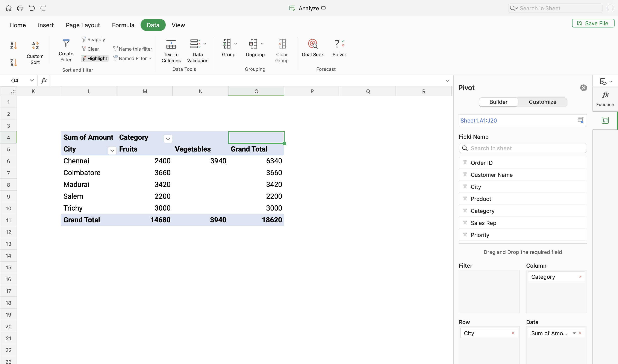The image size is (618, 364).
Task: Click the pivot source range selector icon
Action: coord(580,120)
